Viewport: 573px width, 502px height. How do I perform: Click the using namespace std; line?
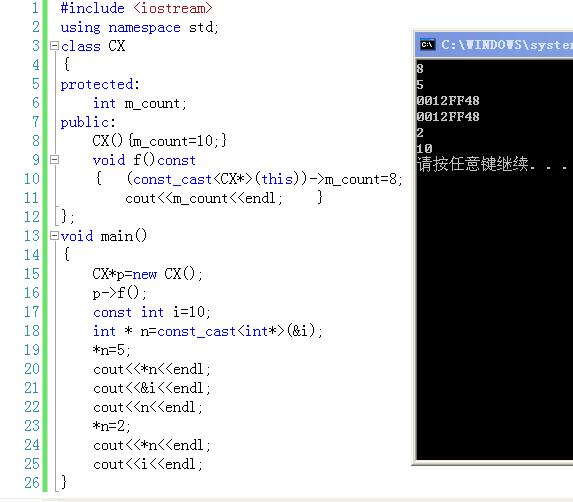[x=139, y=27]
